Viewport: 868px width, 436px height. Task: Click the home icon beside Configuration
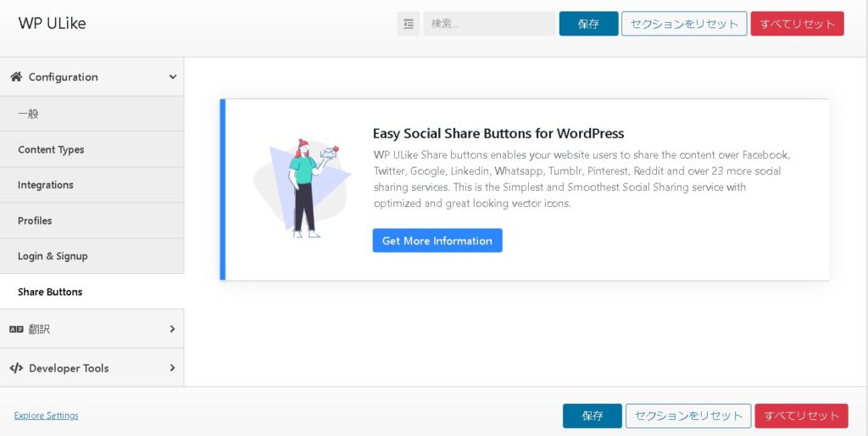(x=16, y=77)
